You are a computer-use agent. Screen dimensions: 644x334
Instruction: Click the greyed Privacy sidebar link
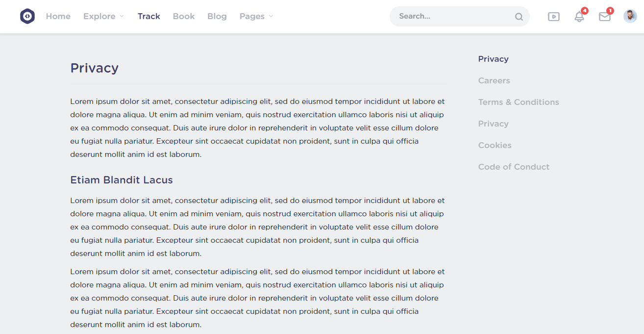tap(493, 124)
